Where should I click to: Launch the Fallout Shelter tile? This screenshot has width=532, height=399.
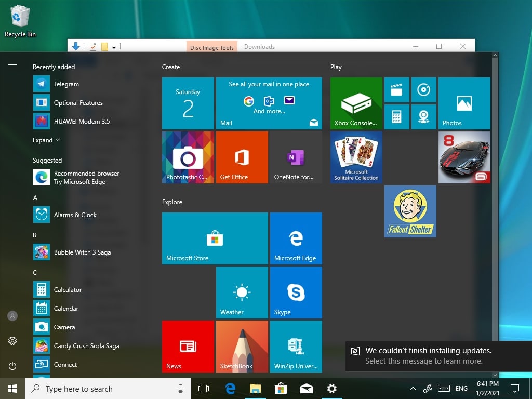pos(410,211)
